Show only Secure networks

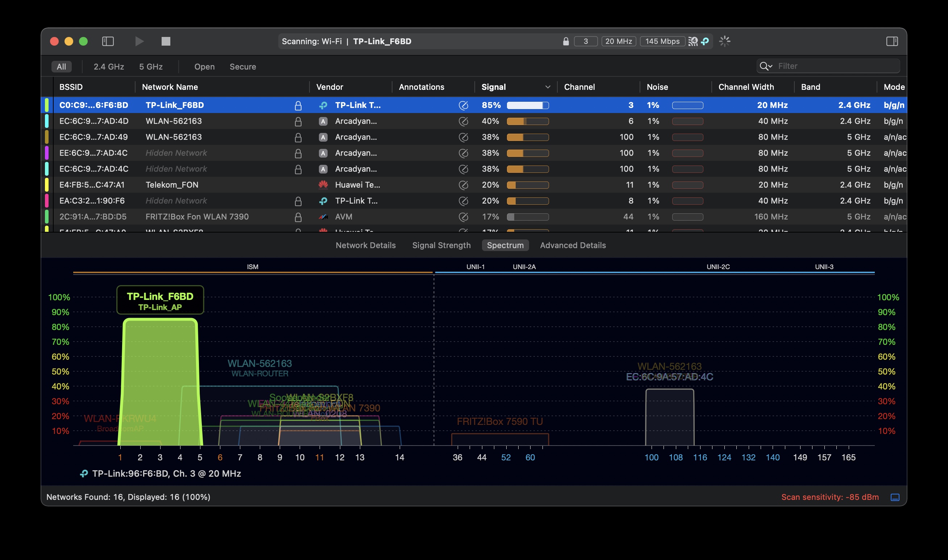pyautogui.click(x=243, y=66)
